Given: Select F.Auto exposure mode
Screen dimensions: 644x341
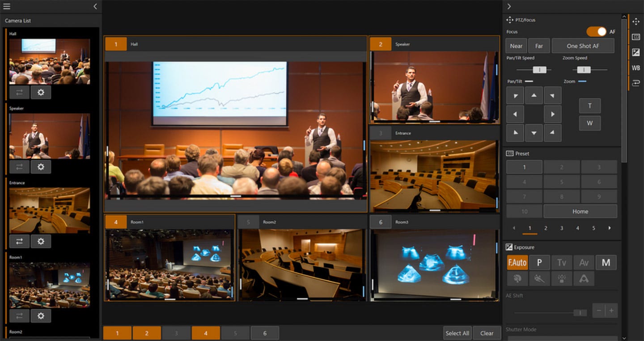Looking at the screenshot, I should (x=517, y=263).
